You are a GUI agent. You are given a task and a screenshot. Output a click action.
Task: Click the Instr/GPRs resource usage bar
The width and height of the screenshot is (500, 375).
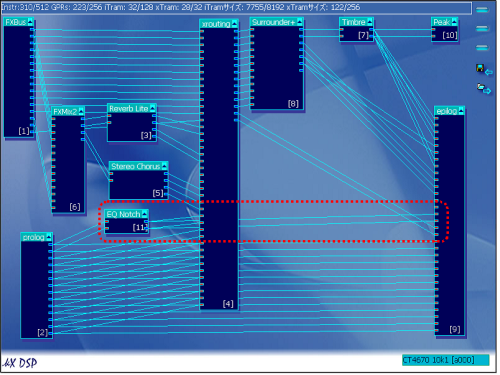[237, 7]
